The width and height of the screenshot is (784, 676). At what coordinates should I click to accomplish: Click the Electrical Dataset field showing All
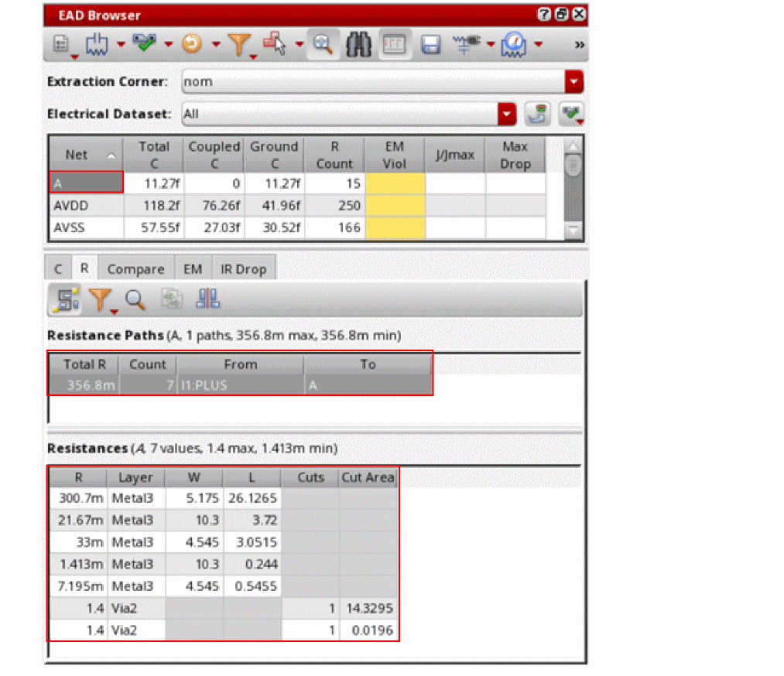pyautogui.click(x=340, y=114)
